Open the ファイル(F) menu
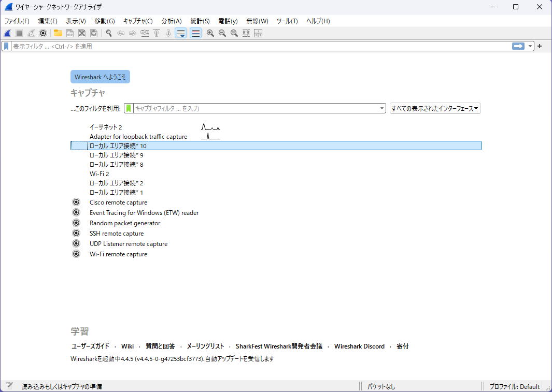Image resolution: width=552 pixels, height=392 pixels. click(x=17, y=21)
